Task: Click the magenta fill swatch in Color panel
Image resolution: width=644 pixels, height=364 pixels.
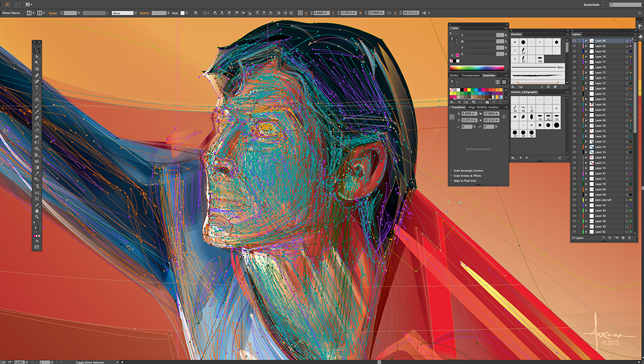Action: click(457, 55)
